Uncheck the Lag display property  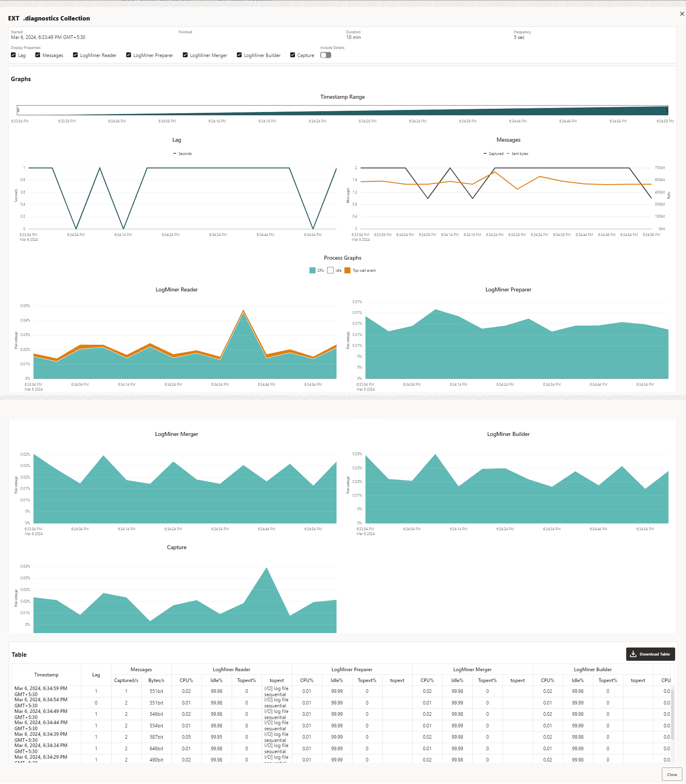pos(13,55)
